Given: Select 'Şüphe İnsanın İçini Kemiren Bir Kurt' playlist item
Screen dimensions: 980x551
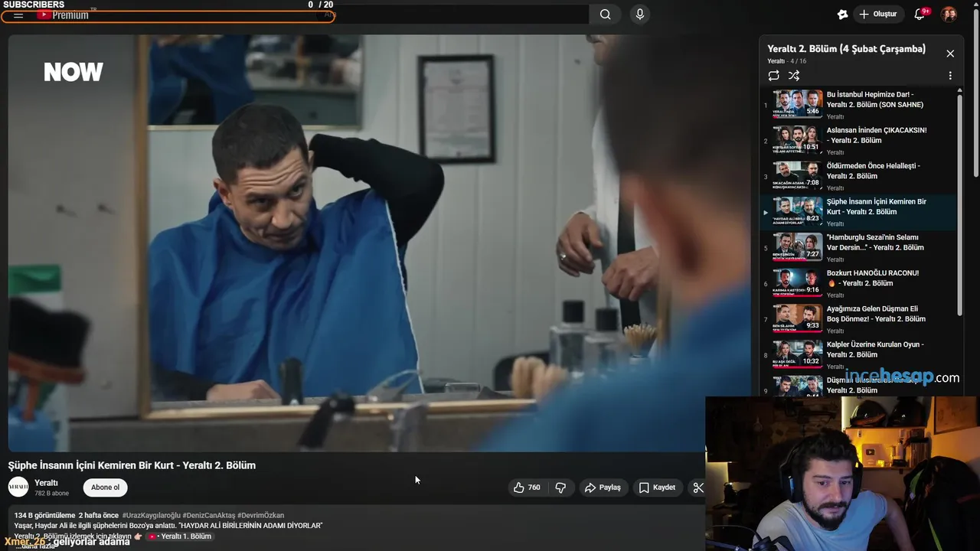Looking at the screenshot, I should tap(859, 212).
